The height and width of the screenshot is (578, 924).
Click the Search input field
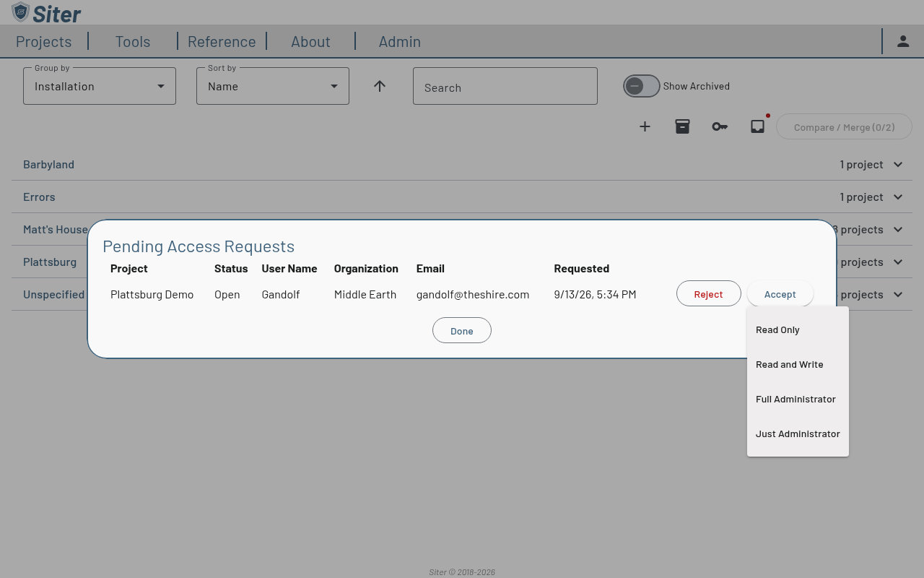(x=505, y=86)
